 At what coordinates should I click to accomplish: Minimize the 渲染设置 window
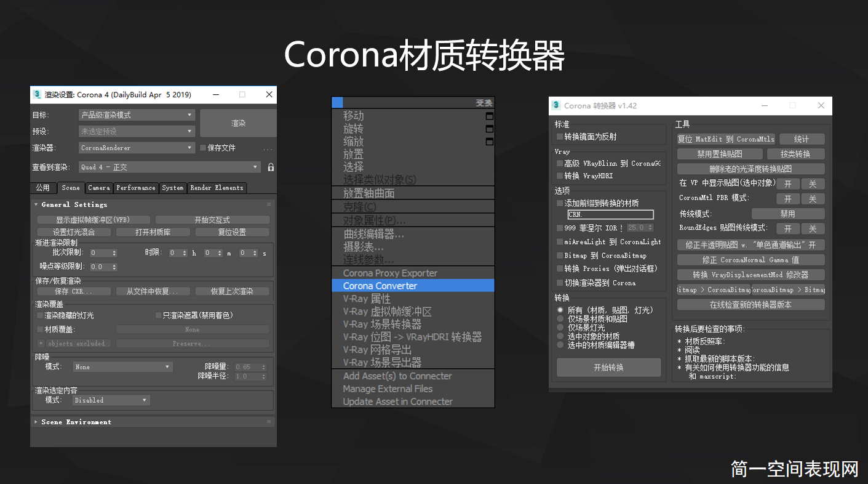click(x=216, y=94)
